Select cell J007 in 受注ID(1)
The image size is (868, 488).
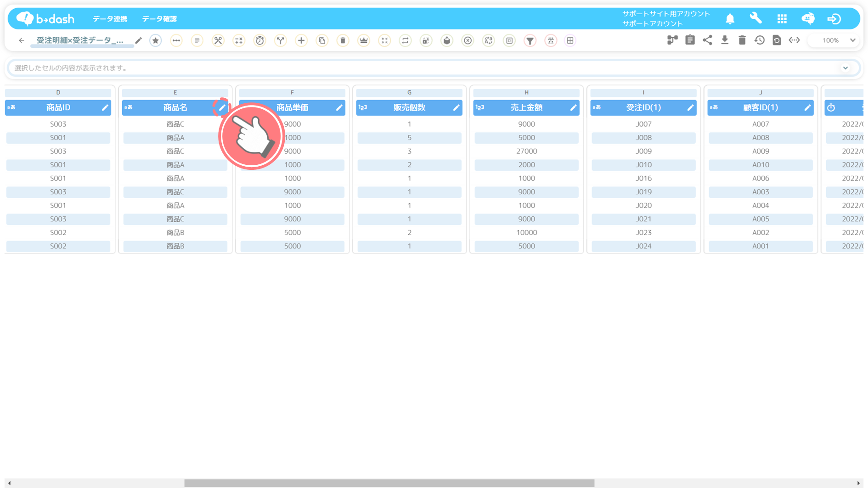(643, 124)
